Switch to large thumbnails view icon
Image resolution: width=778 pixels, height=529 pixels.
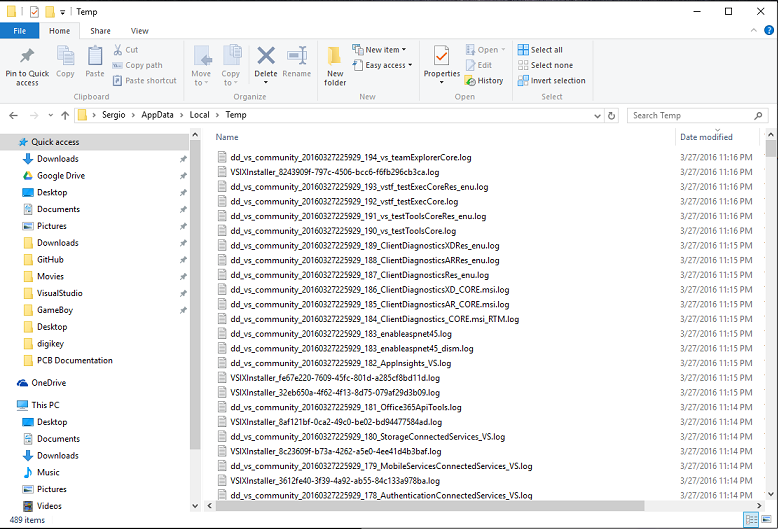(x=767, y=520)
